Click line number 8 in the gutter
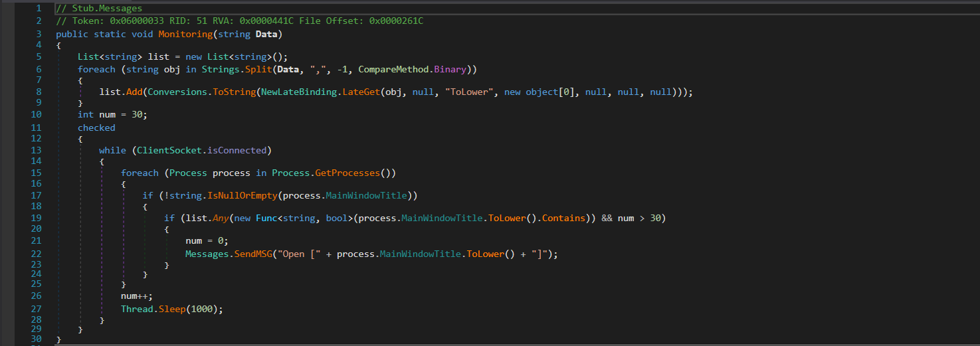 [x=39, y=92]
